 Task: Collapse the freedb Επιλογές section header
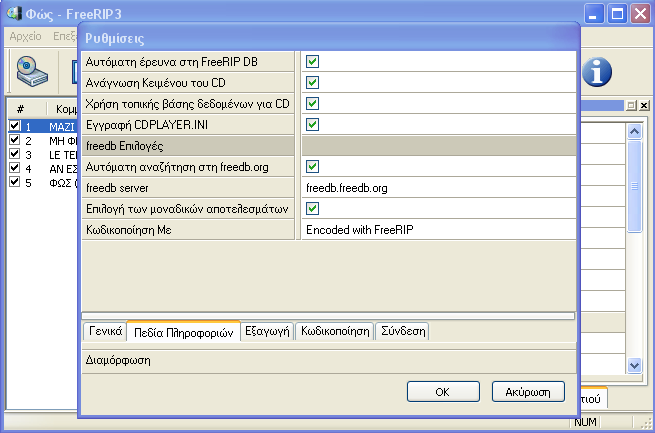(x=329, y=145)
